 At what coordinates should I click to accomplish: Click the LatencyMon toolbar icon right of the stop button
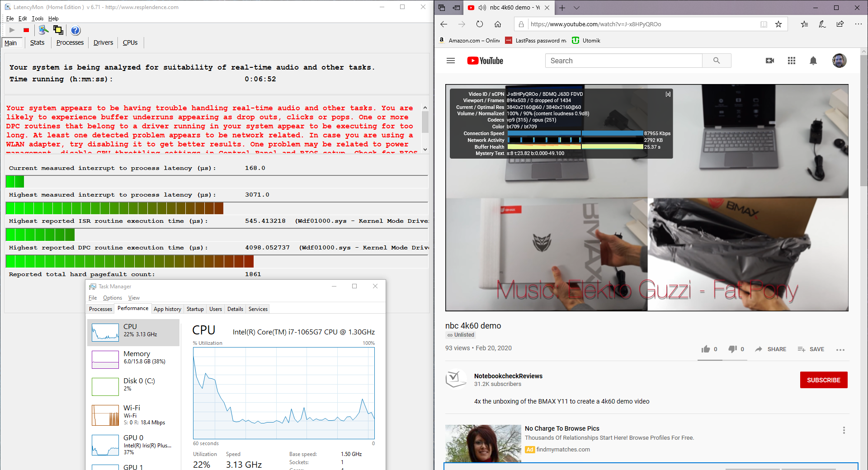[43, 30]
